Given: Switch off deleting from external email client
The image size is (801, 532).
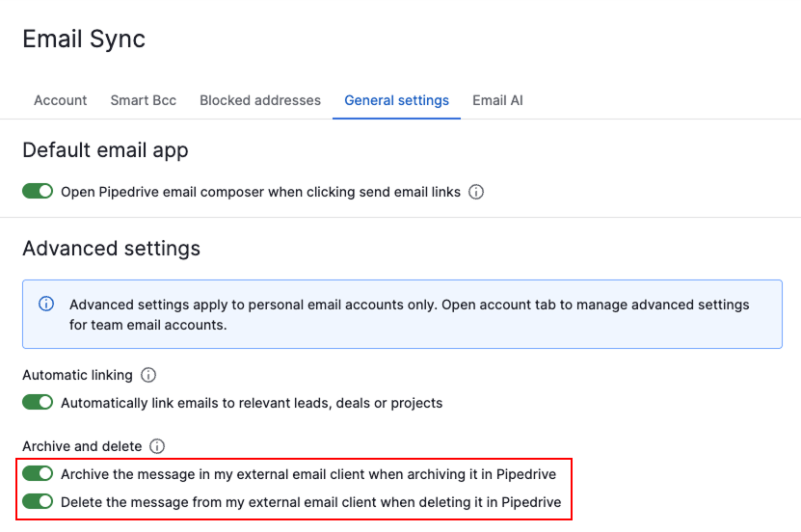Looking at the screenshot, I should pyautogui.click(x=38, y=501).
